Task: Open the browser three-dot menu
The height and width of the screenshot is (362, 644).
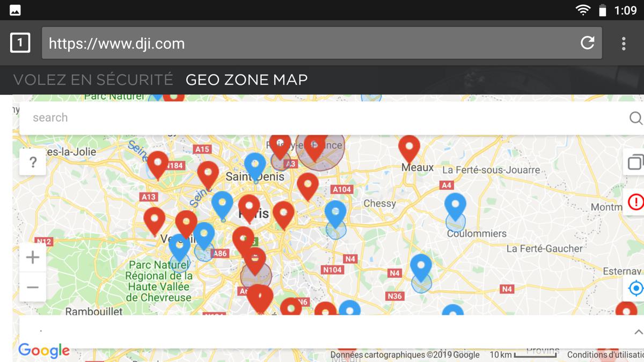Action: [624, 43]
